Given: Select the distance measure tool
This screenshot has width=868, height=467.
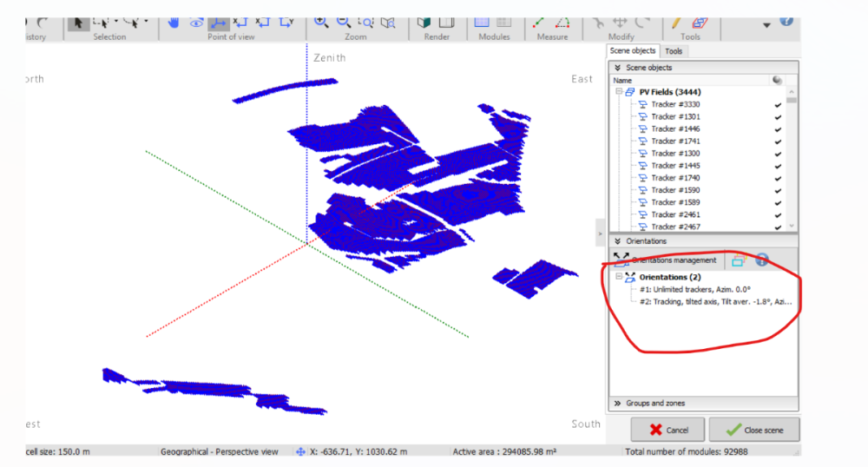Looking at the screenshot, I should point(539,23).
